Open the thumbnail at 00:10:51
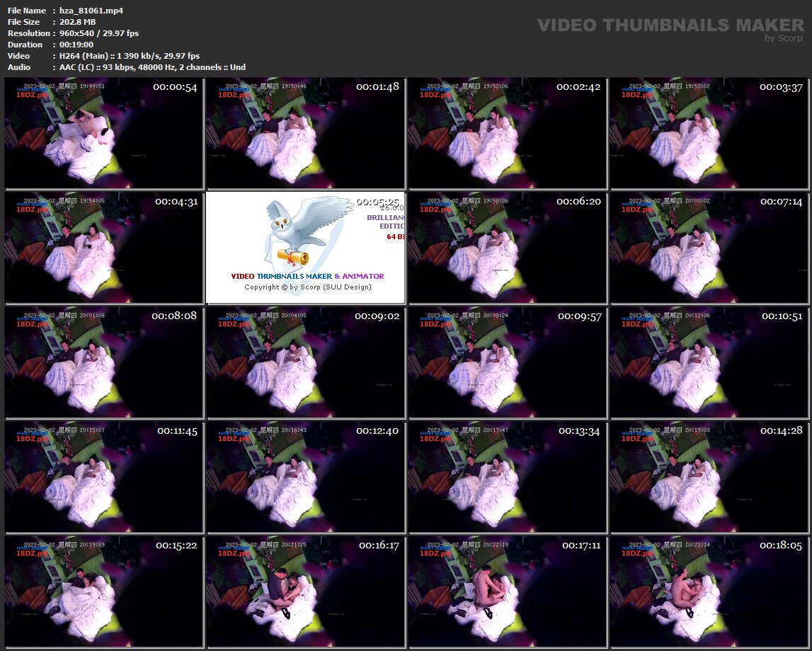The height and width of the screenshot is (651, 812). (709, 363)
